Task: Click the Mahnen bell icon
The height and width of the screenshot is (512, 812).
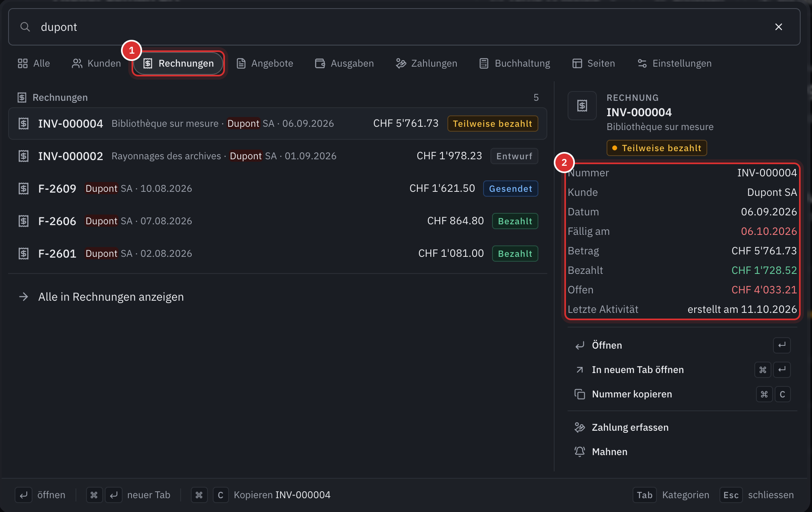Action: [x=580, y=452]
